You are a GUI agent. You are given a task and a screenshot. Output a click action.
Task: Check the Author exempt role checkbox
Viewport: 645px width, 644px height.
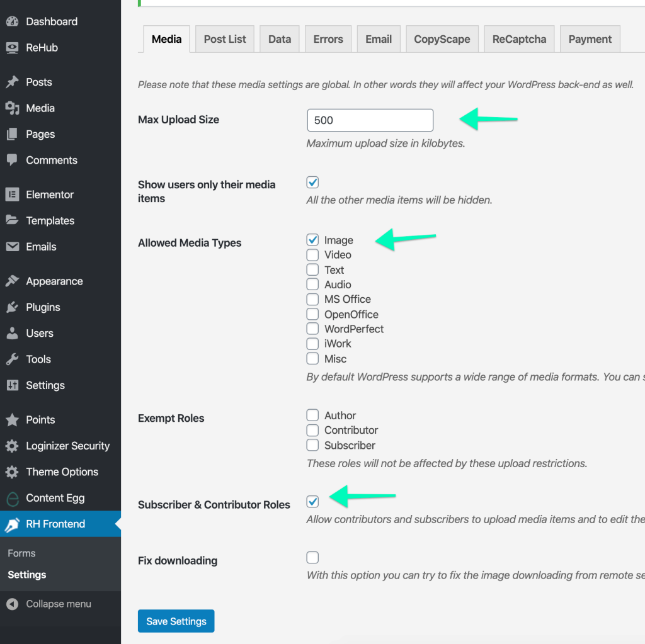click(x=312, y=415)
